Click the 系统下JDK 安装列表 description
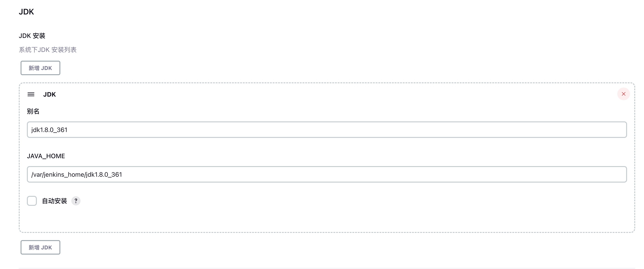 [48, 50]
